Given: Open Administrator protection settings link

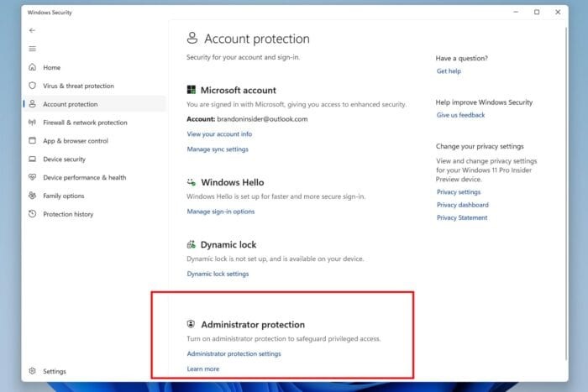Looking at the screenshot, I should click(234, 353).
